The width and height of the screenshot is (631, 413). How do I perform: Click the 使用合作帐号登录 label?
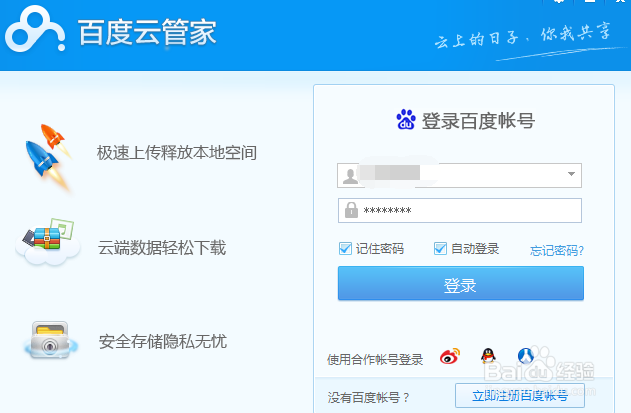375,359
